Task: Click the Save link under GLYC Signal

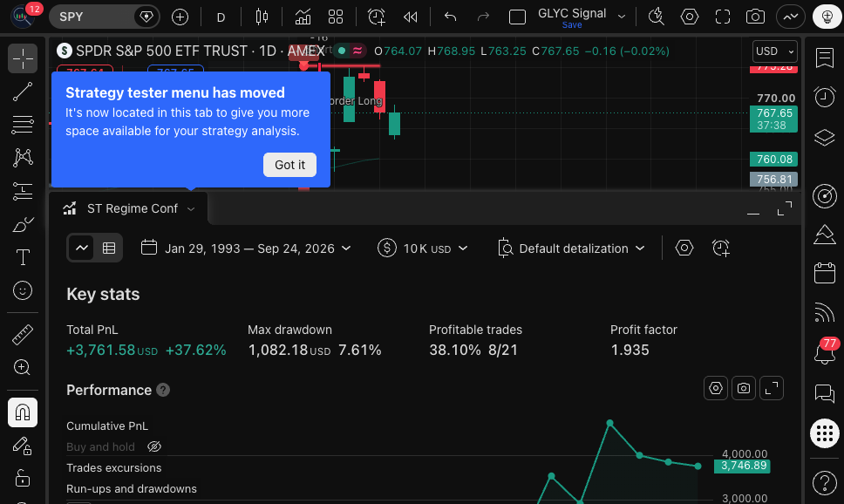Action: click(572, 25)
